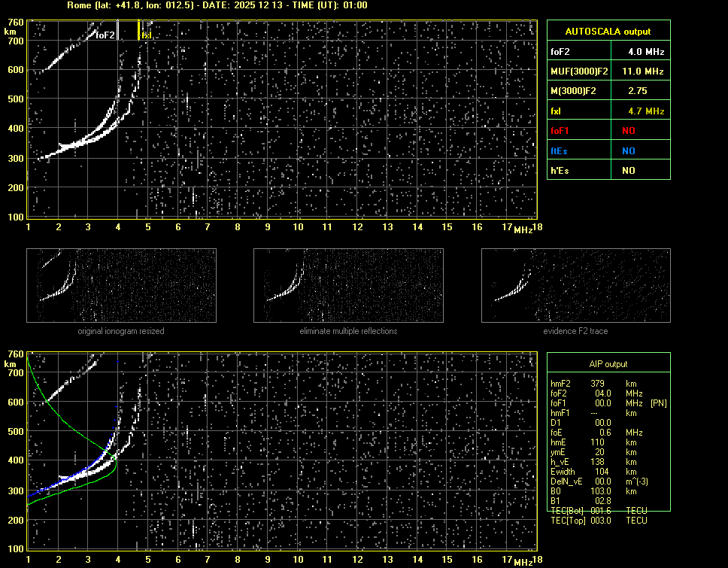Click the Rome date and time title text
The height and width of the screenshot is (568, 728).
[217, 5]
